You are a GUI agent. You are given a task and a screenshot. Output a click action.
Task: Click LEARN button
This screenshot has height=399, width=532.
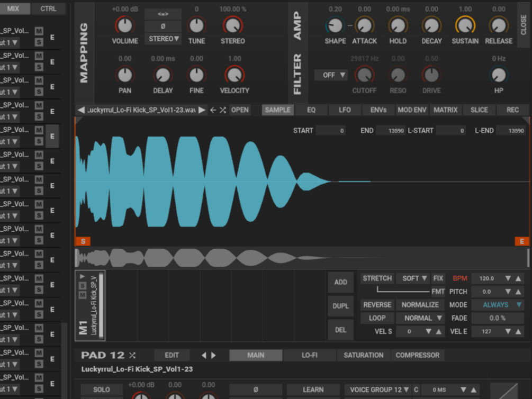(313, 389)
